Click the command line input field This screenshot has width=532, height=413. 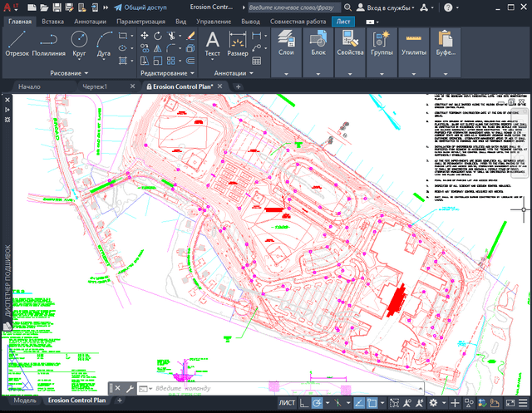[208, 389]
